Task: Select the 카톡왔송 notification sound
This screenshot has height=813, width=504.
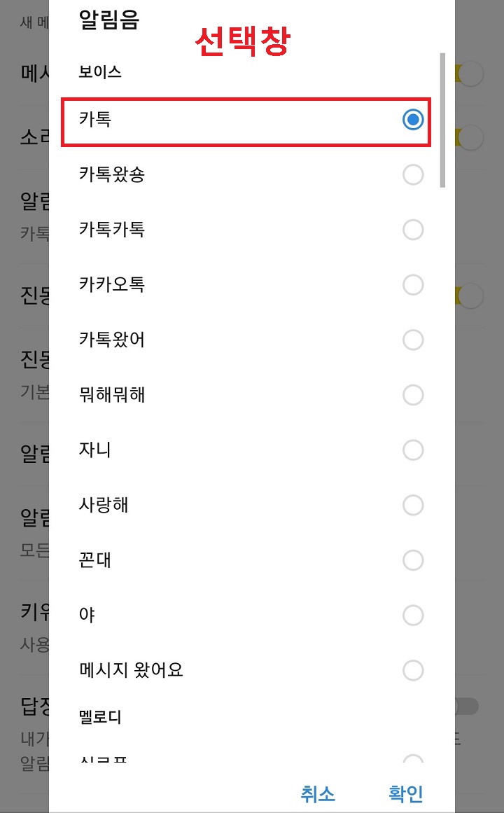Action: [245, 174]
